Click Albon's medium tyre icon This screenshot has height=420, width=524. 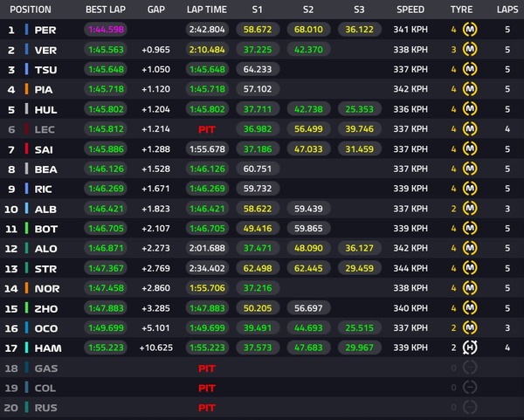(470, 209)
